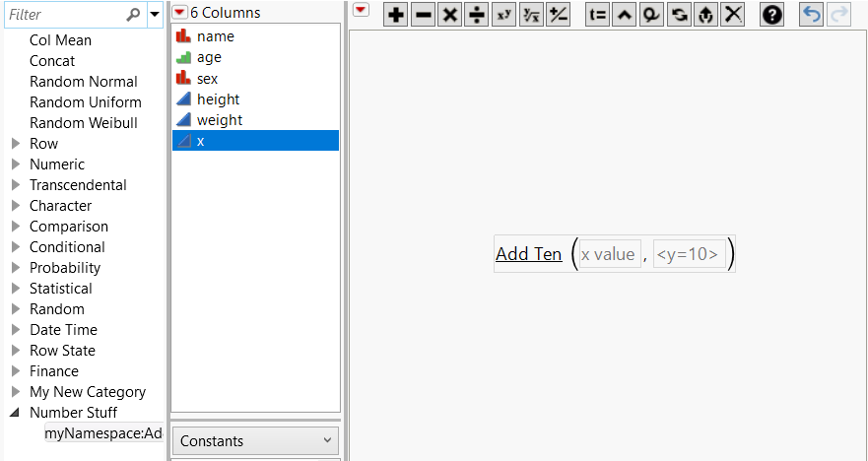Screen dimensions: 868x461
Task: Insert the Divide operator
Action: click(x=477, y=15)
